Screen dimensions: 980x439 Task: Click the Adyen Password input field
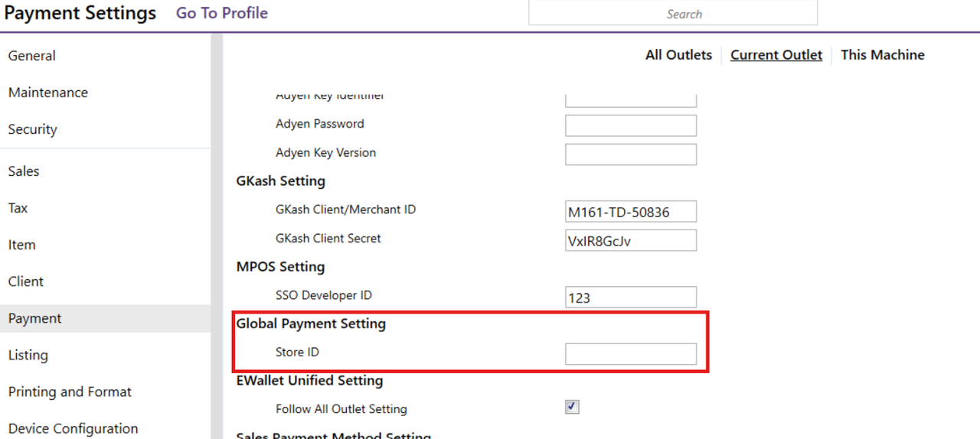tap(630, 125)
